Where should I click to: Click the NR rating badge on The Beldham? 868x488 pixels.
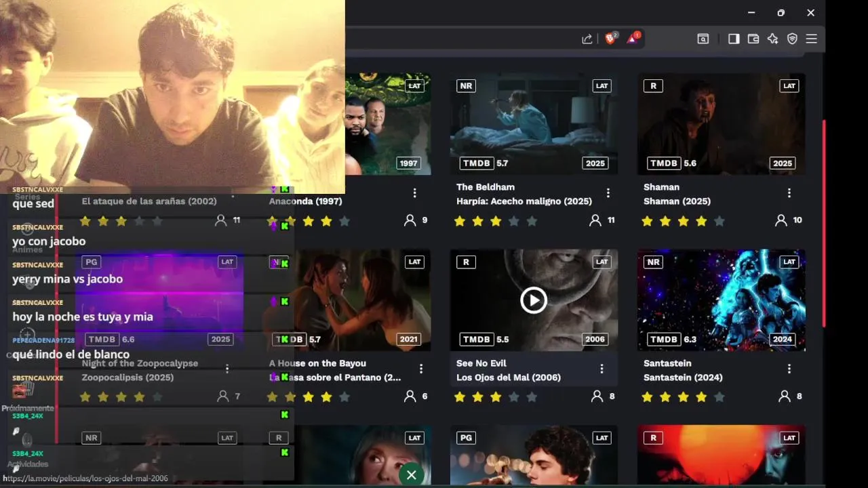pos(466,86)
